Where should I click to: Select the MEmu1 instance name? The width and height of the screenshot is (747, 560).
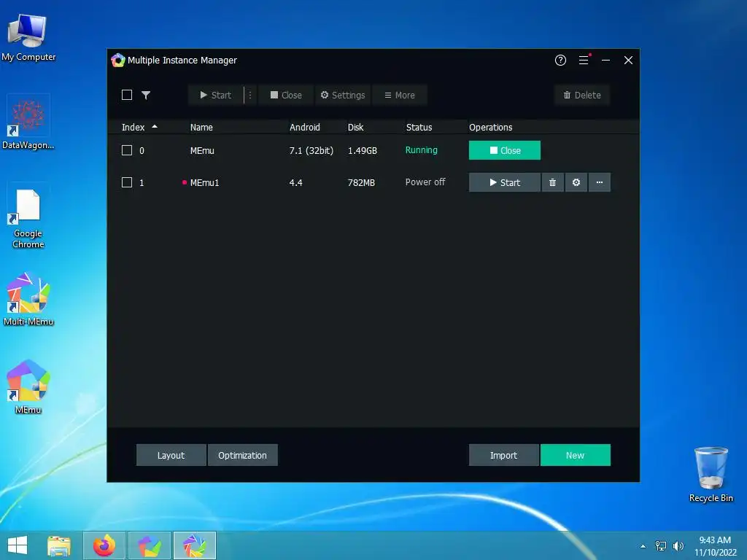pyautogui.click(x=204, y=182)
